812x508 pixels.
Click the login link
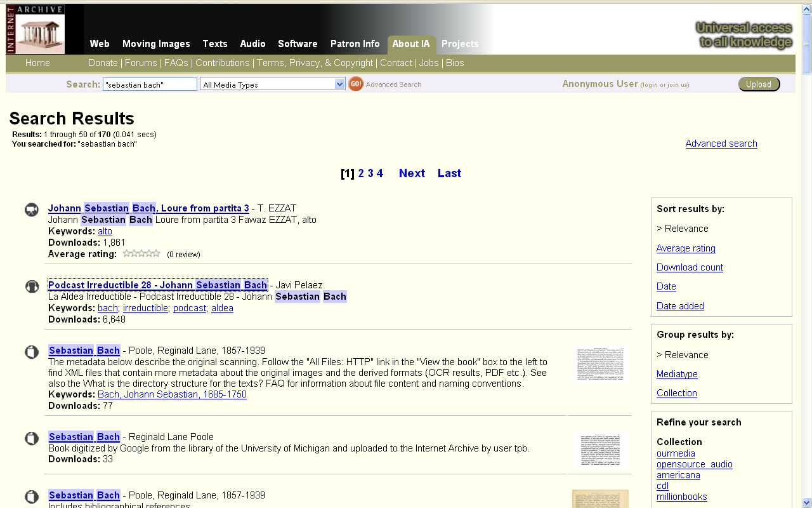[649, 85]
